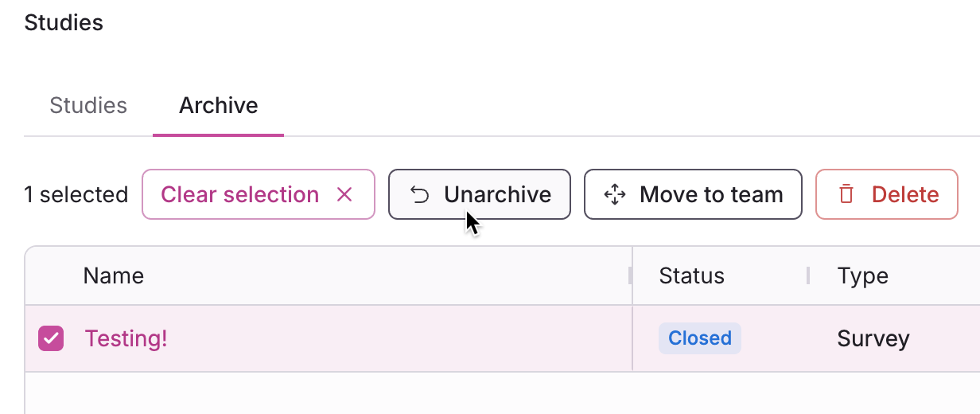Click the X icon in Clear selection

click(x=344, y=195)
